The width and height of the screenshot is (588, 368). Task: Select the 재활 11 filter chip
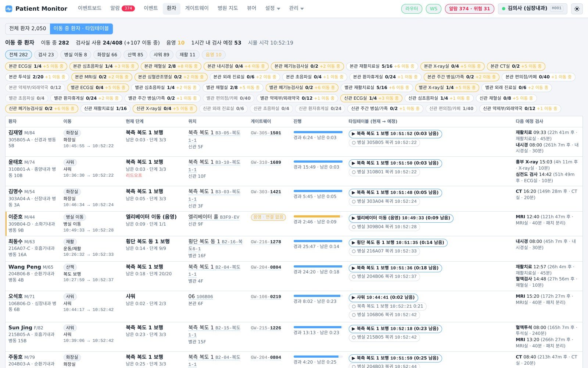(187, 54)
